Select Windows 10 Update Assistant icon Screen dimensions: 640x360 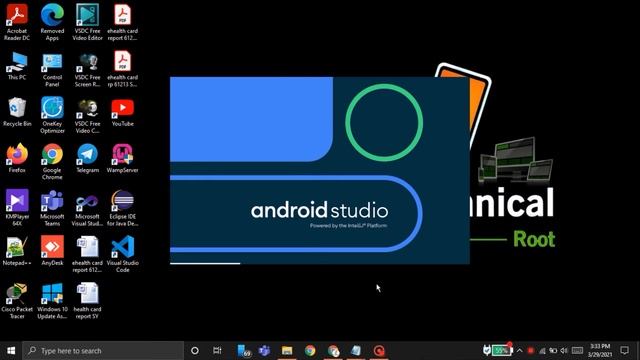pos(52,301)
